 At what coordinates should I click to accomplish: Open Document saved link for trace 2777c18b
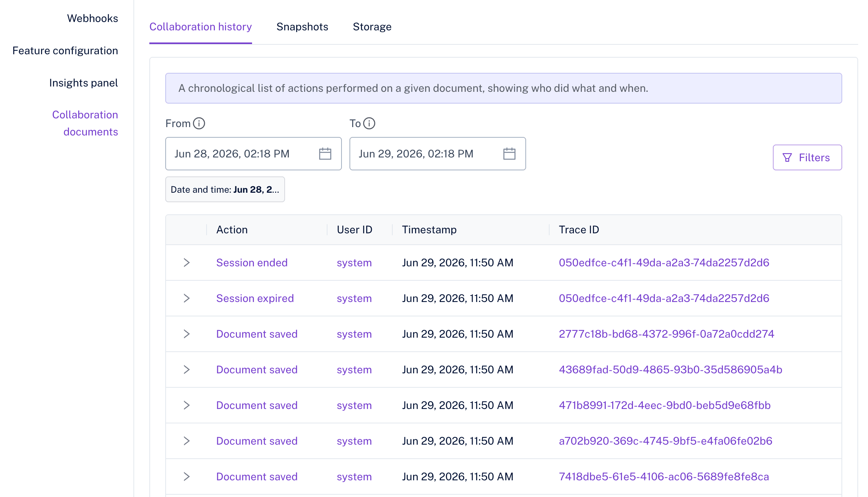[257, 334]
